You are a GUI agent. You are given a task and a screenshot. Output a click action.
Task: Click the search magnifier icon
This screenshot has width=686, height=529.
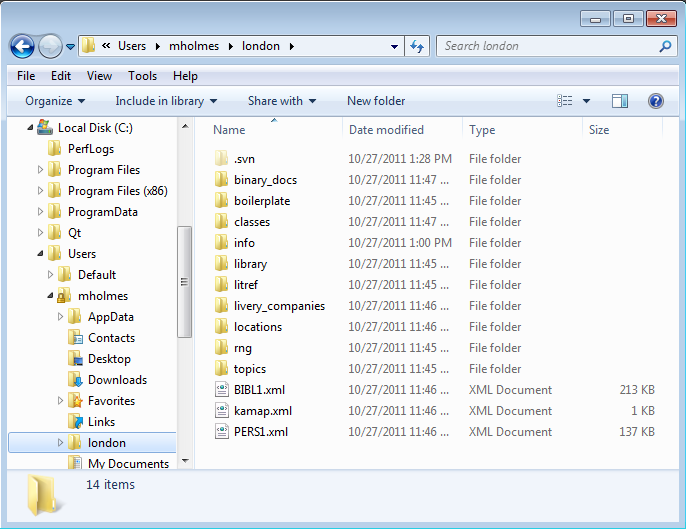pyautogui.click(x=665, y=46)
